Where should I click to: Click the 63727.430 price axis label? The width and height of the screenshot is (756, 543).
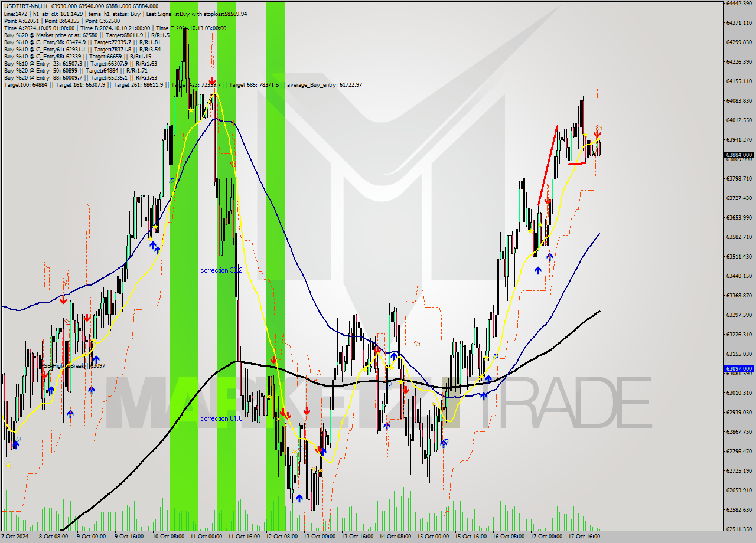tap(739, 198)
